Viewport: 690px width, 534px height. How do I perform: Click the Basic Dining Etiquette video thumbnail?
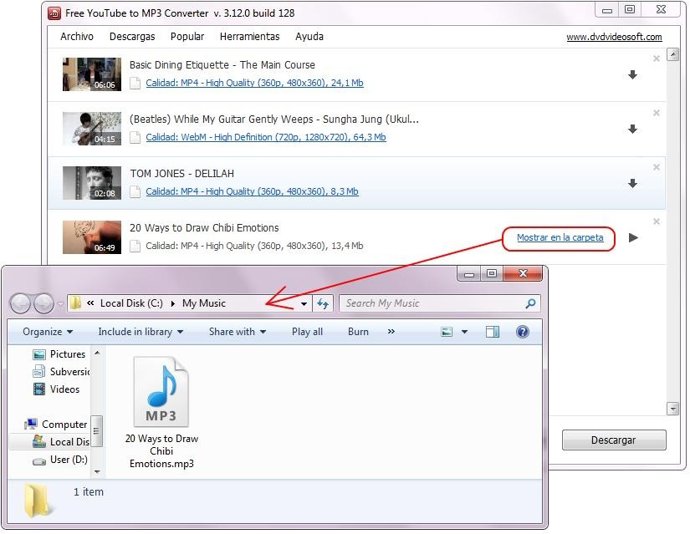pos(92,74)
